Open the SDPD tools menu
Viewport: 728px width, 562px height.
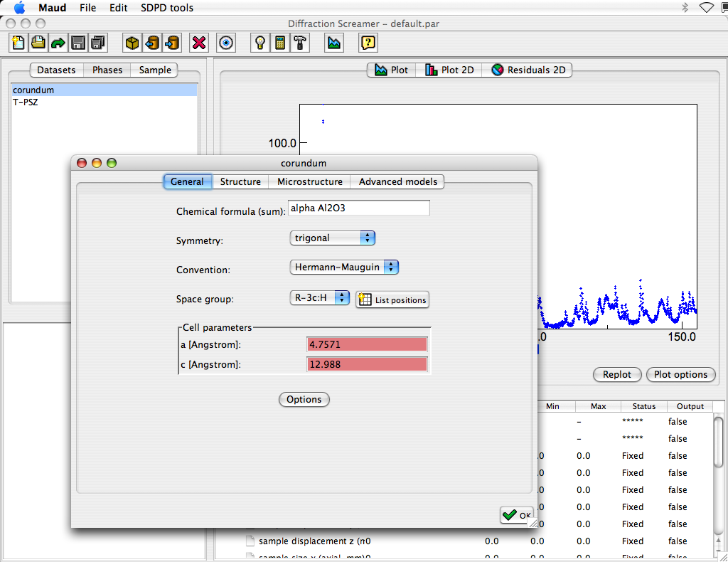pos(166,8)
